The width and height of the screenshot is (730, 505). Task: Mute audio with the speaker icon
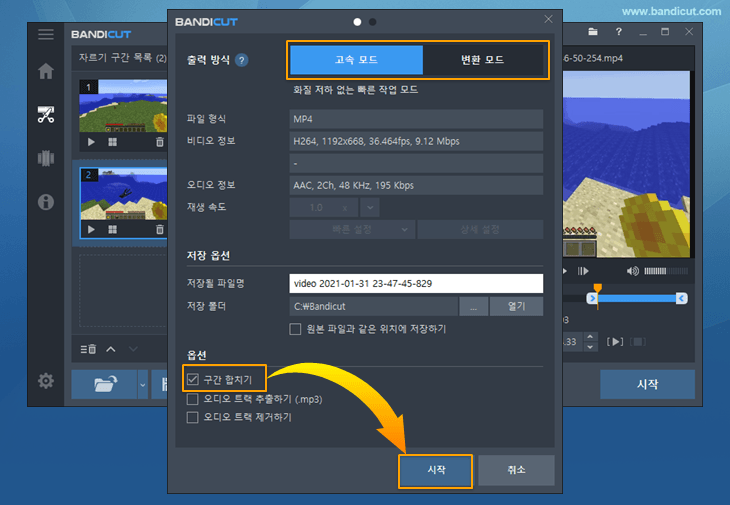633,271
